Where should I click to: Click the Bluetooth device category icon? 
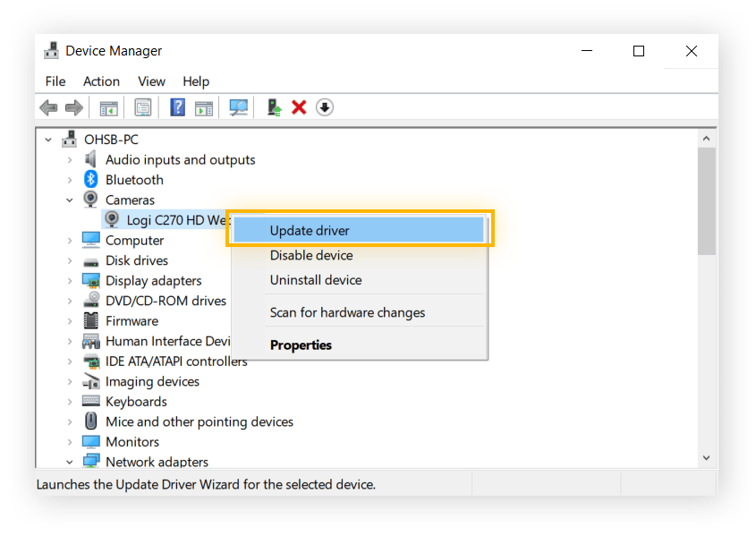pyautogui.click(x=90, y=180)
